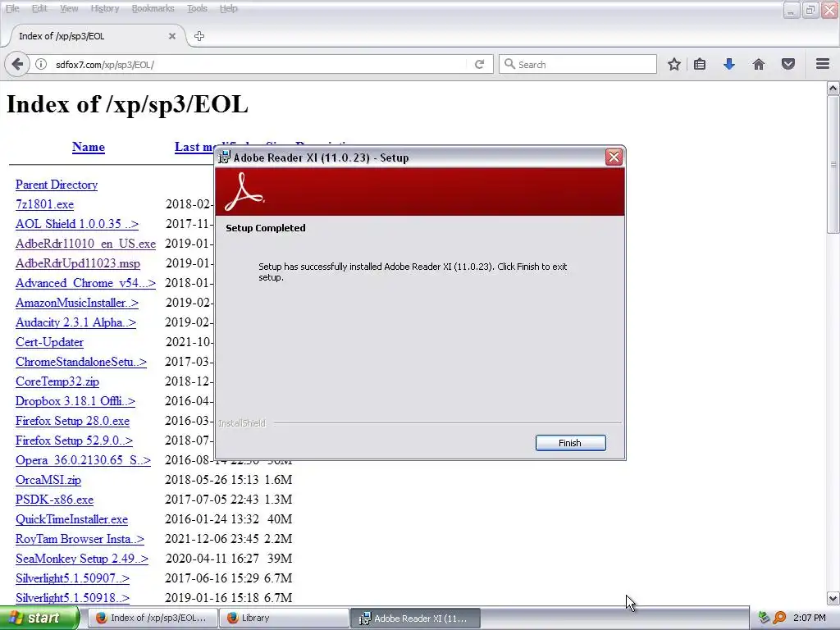Open the Firefox hamburger menu

[x=823, y=64]
